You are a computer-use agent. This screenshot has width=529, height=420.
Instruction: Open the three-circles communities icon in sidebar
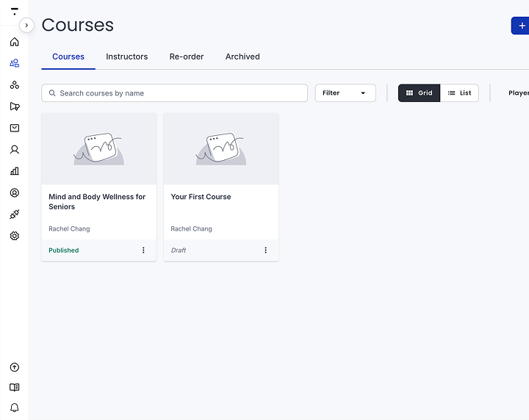point(14,84)
